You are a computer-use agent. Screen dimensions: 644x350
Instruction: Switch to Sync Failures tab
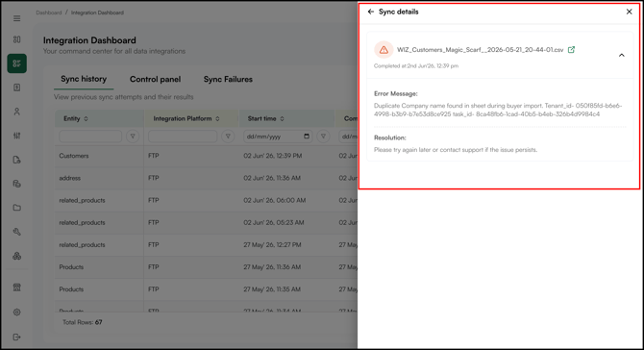pos(228,79)
